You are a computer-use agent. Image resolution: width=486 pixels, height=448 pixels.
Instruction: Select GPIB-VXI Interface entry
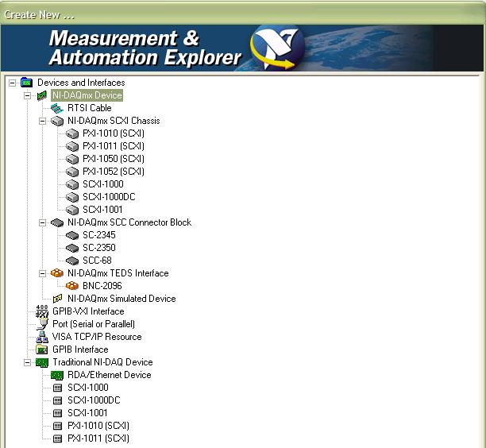[x=88, y=311]
